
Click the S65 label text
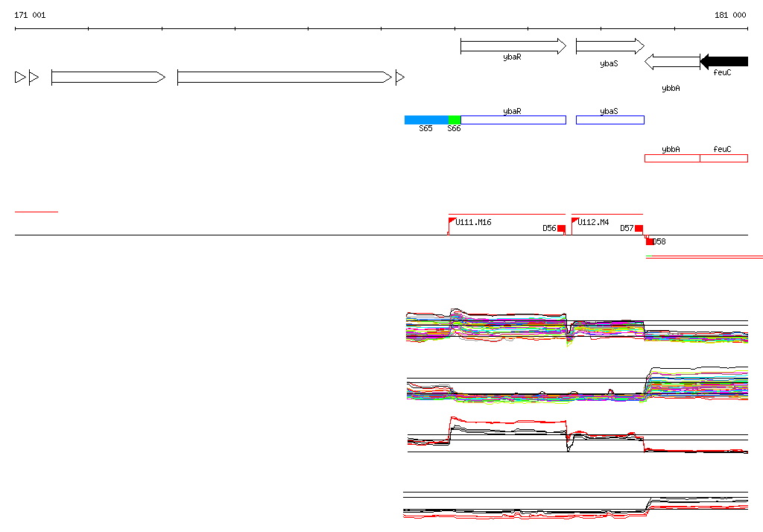[x=425, y=128]
